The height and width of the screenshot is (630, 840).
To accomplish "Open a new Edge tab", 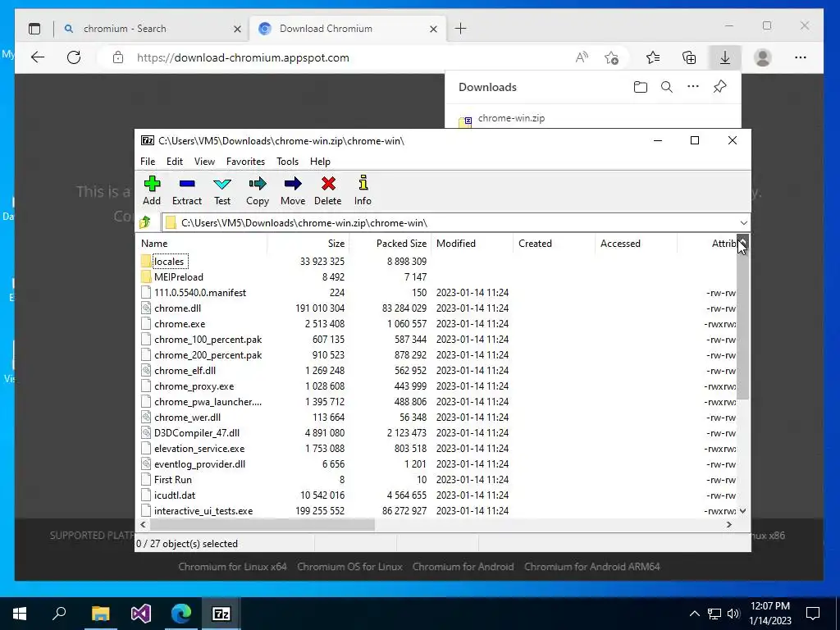I will click(x=461, y=29).
